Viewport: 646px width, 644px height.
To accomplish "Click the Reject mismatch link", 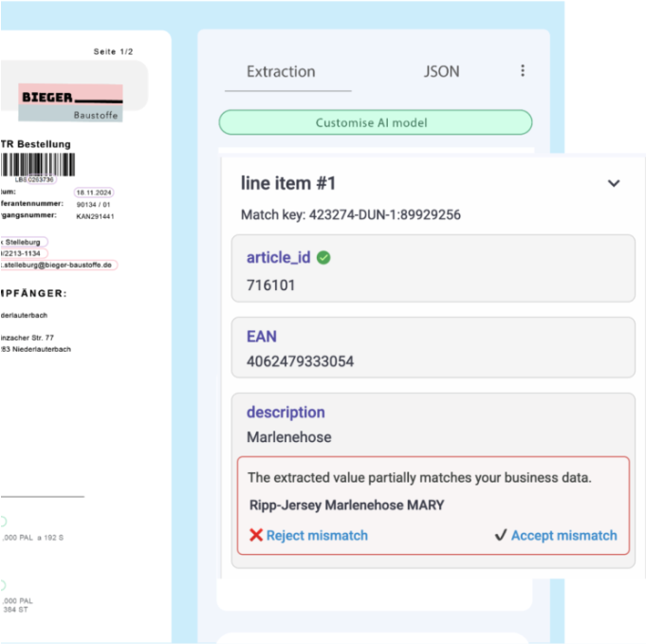I will coord(317,536).
